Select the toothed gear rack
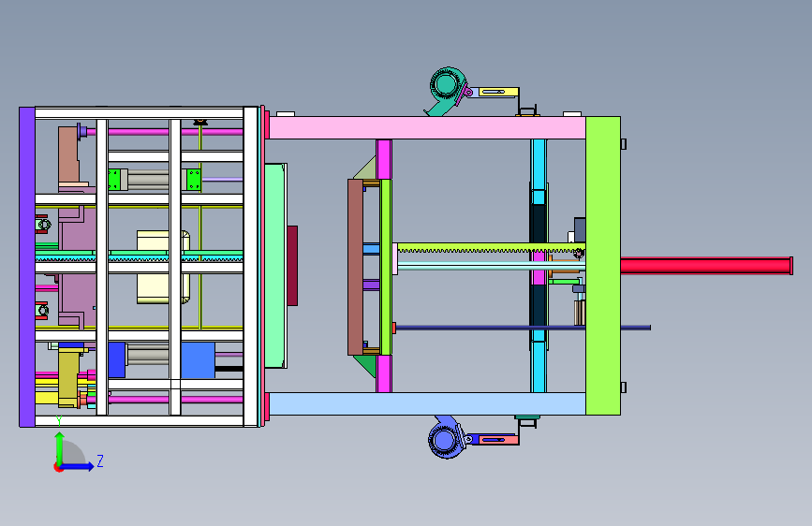812x526 pixels. [491, 249]
